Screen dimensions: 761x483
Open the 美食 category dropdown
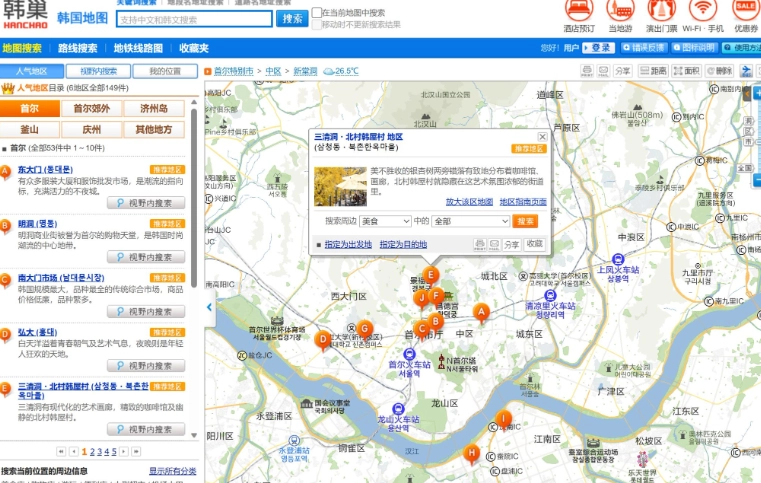(x=385, y=221)
